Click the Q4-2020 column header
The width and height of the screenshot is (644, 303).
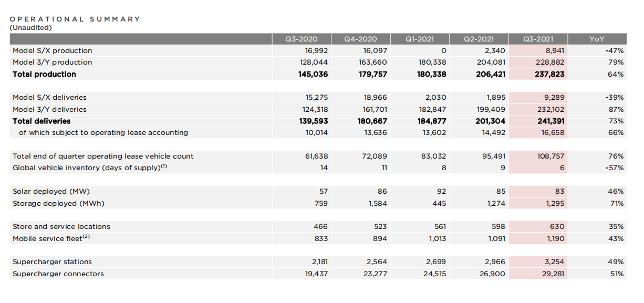click(x=360, y=39)
